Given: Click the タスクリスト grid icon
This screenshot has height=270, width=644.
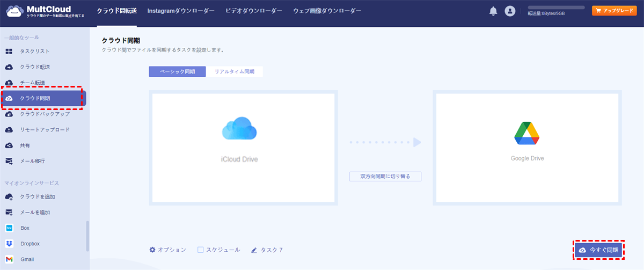Looking at the screenshot, I should click(x=9, y=52).
